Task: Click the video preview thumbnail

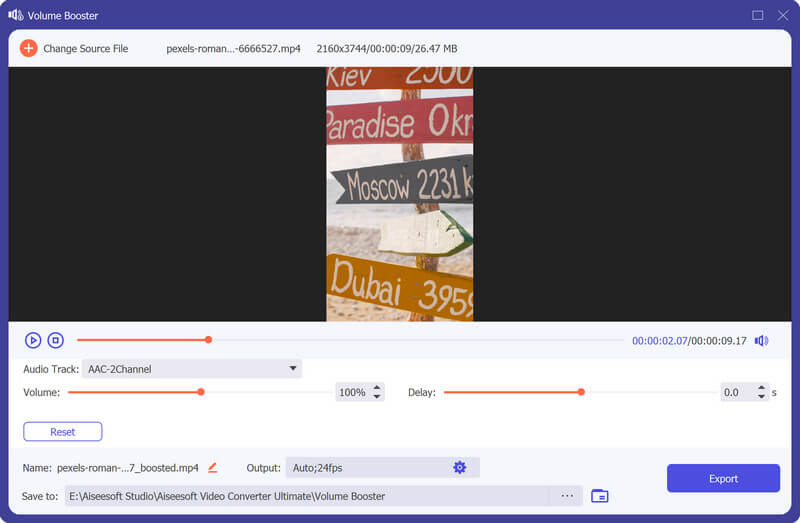Action: (x=400, y=194)
